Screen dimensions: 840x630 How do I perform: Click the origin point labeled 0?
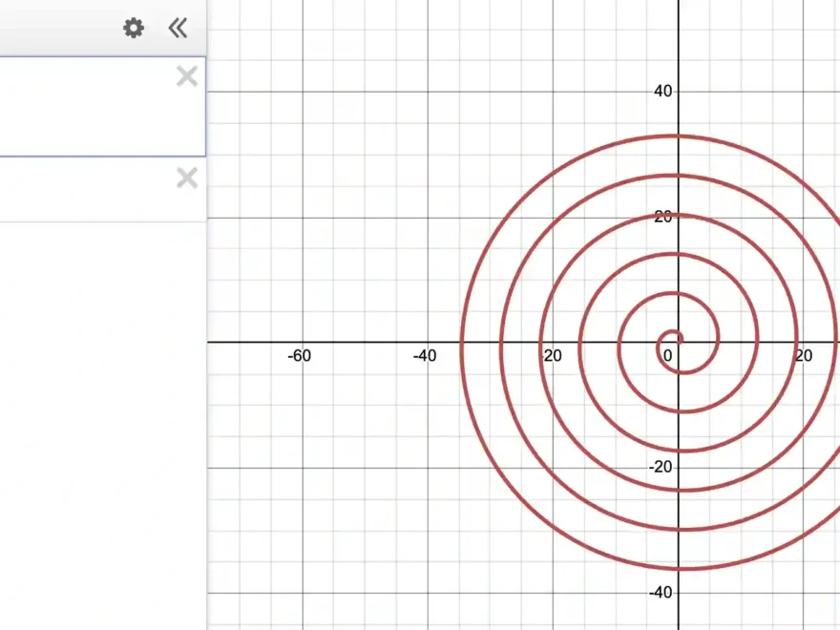(669, 354)
